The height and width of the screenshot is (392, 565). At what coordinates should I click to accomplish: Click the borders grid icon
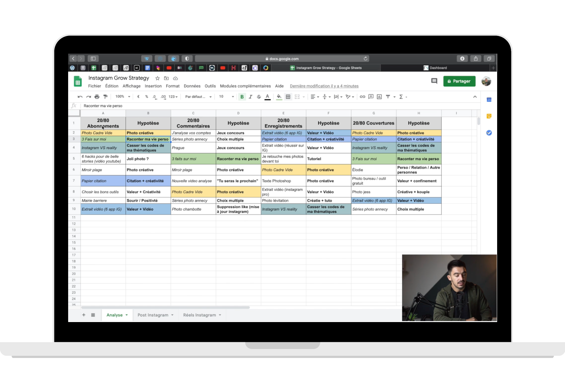(288, 97)
